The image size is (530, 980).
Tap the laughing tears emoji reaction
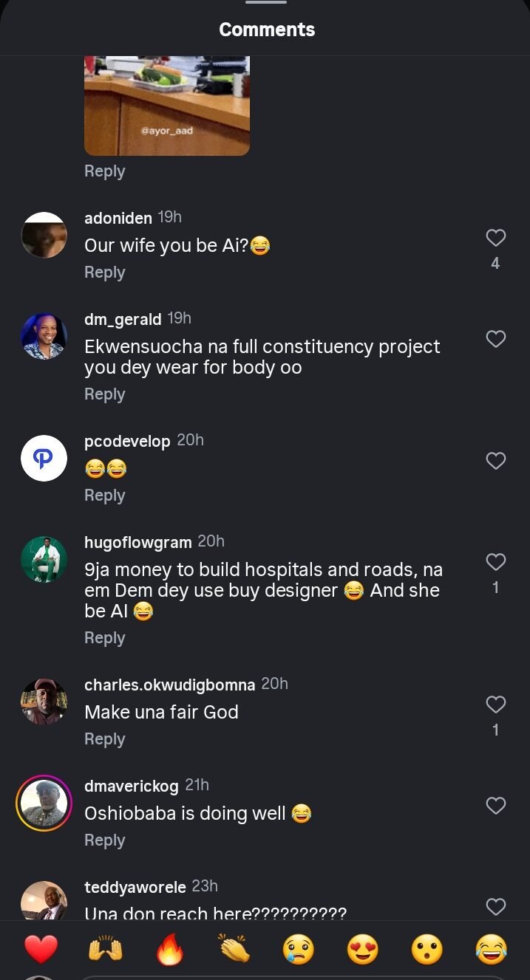pos(492,949)
